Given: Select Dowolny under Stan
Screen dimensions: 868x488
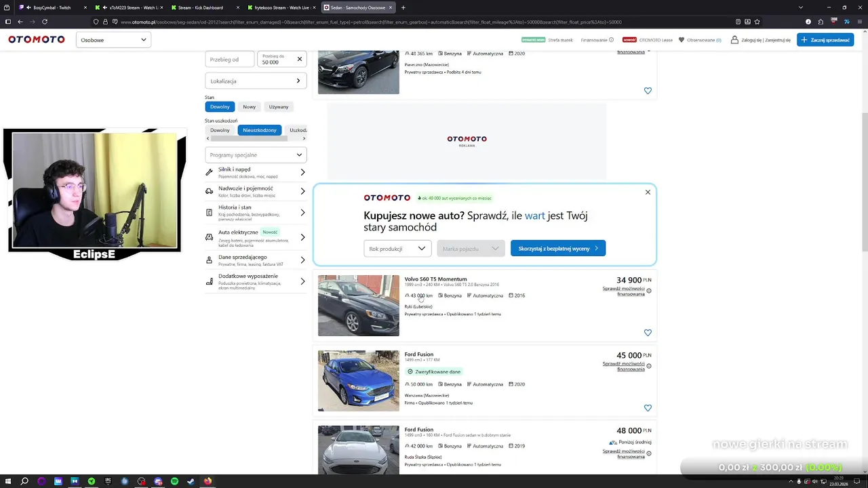Looking at the screenshot, I should coord(220,106).
